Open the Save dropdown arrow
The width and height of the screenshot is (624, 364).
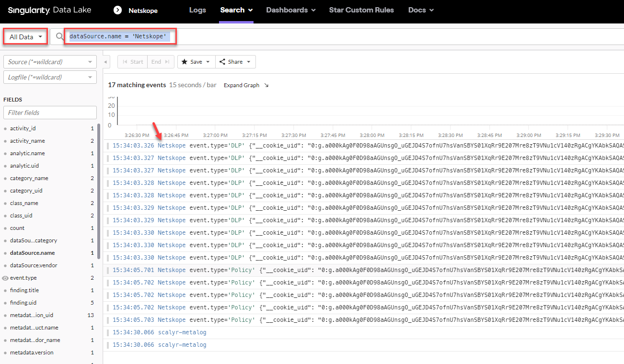point(208,62)
